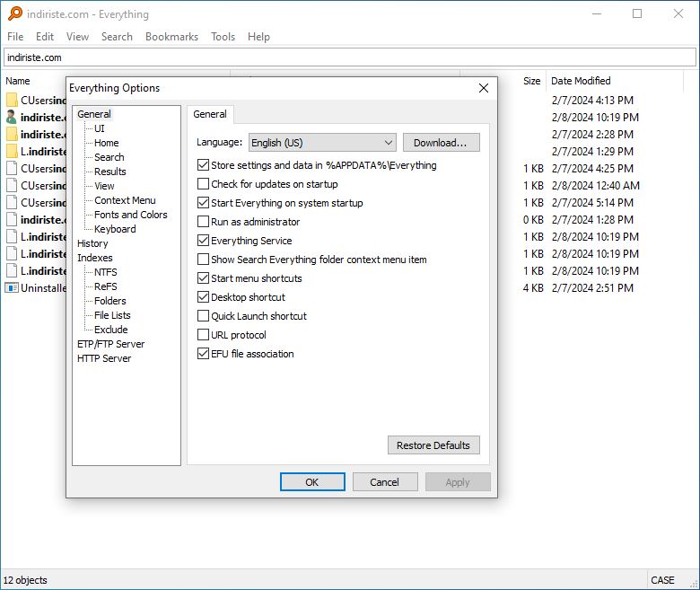Open the Tools menu
Viewport: 700px width, 590px height.
(x=223, y=37)
